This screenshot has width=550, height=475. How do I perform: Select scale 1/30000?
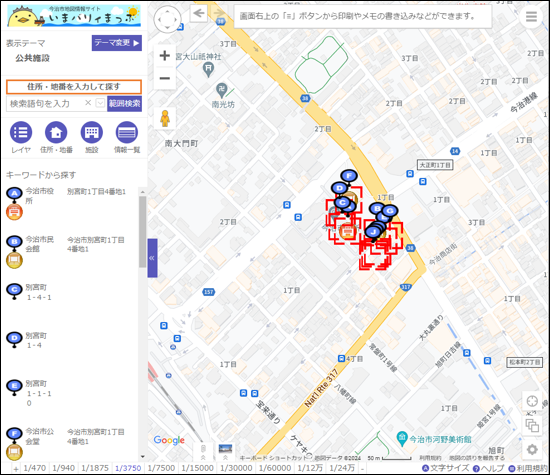(236, 468)
